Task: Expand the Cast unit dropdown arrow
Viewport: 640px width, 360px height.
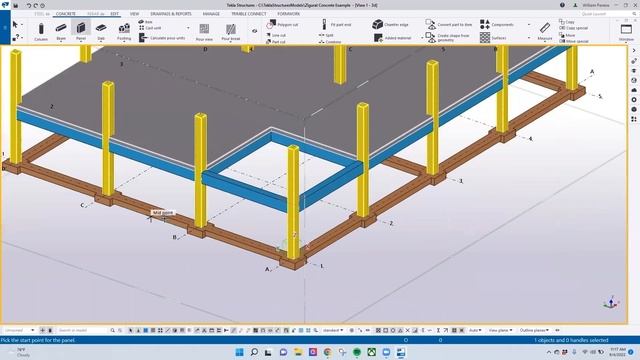Action: tap(188, 28)
